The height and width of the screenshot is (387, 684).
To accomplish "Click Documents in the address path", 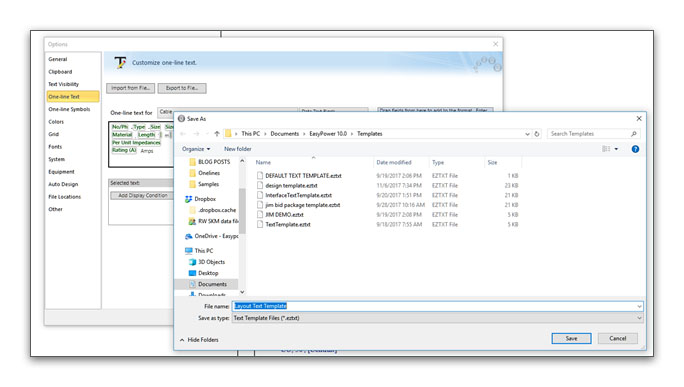I will click(284, 134).
